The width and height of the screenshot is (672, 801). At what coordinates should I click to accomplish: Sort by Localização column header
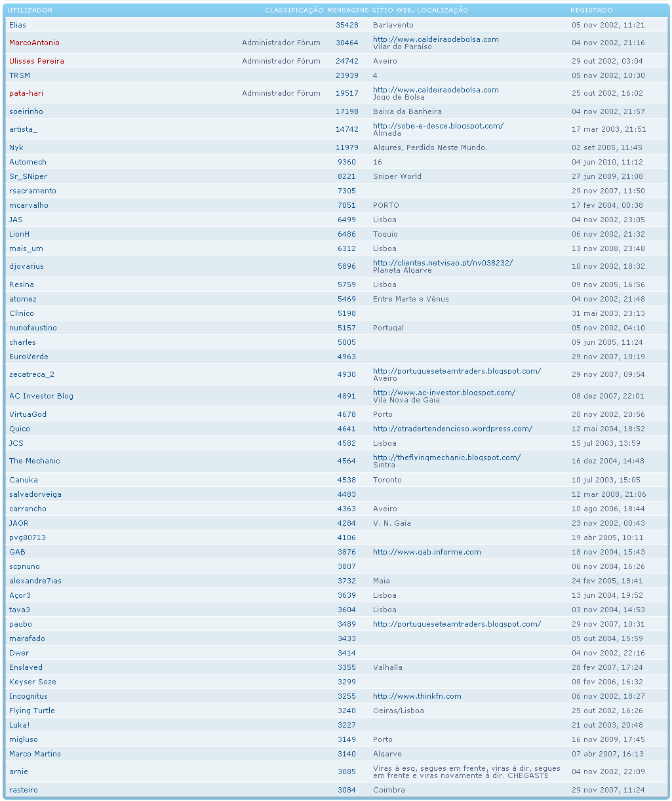(443, 10)
